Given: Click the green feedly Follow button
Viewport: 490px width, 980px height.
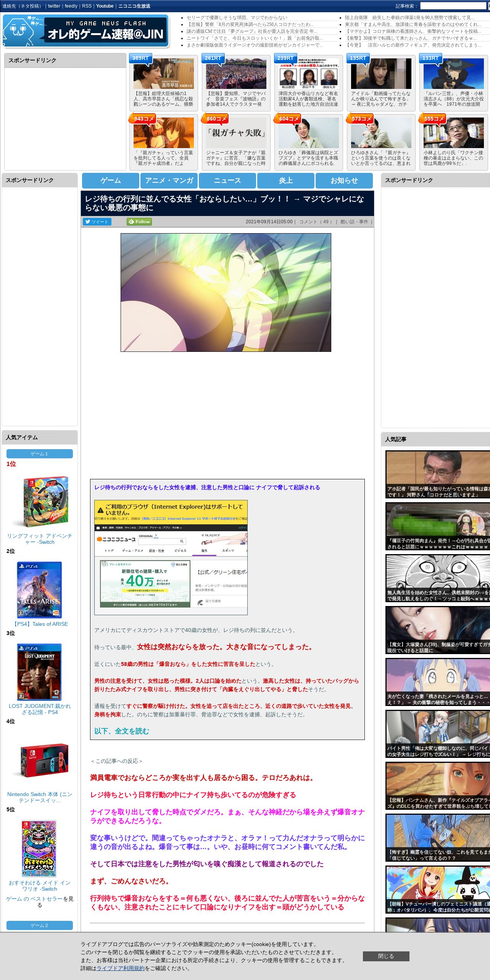Looking at the screenshot, I should pos(139,222).
